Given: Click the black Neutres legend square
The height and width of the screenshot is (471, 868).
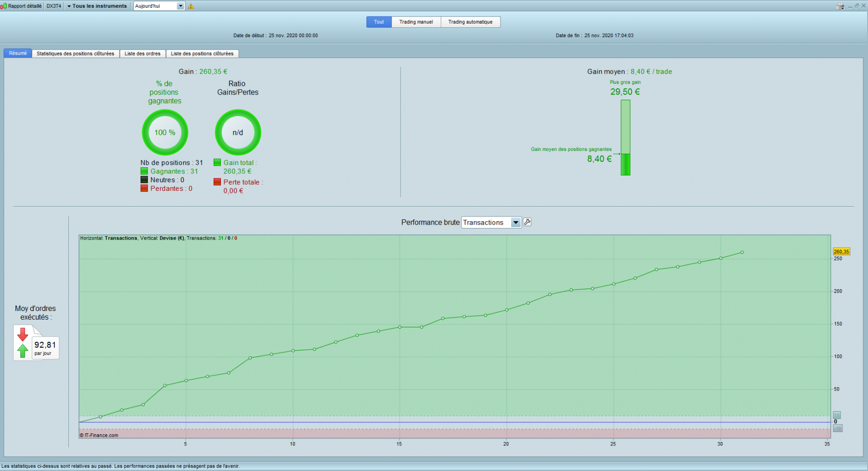Looking at the screenshot, I should click(144, 180).
